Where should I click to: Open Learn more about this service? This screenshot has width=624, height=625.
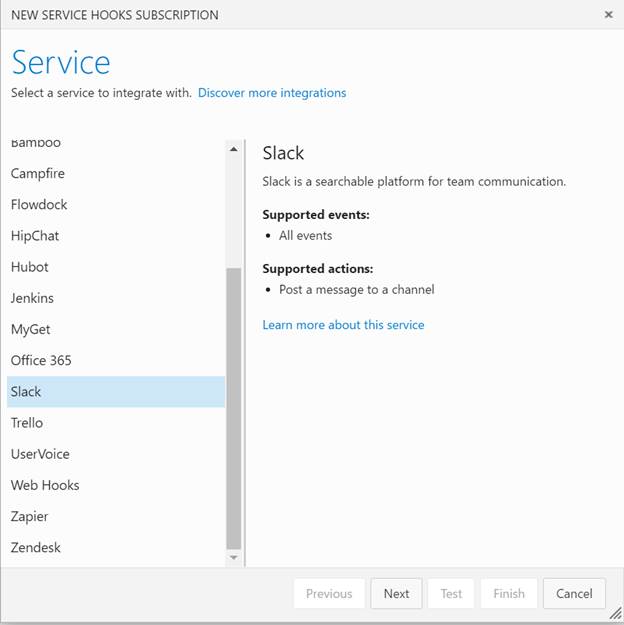tap(343, 325)
